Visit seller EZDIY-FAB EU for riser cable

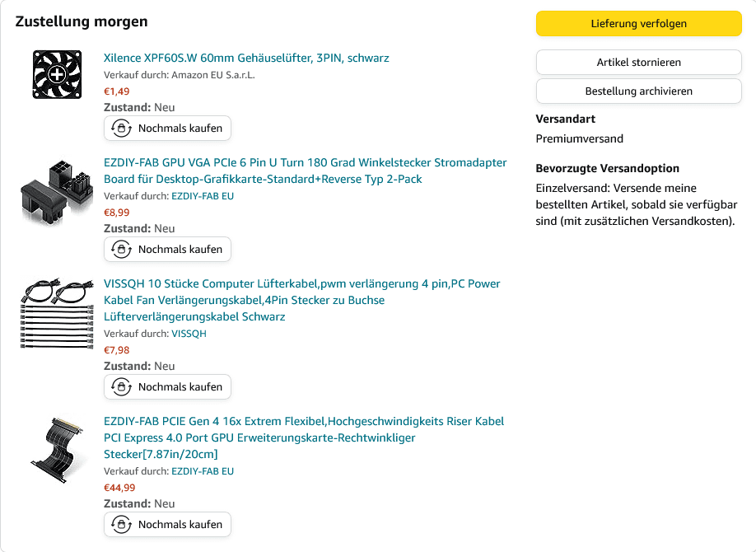point(203,471)
